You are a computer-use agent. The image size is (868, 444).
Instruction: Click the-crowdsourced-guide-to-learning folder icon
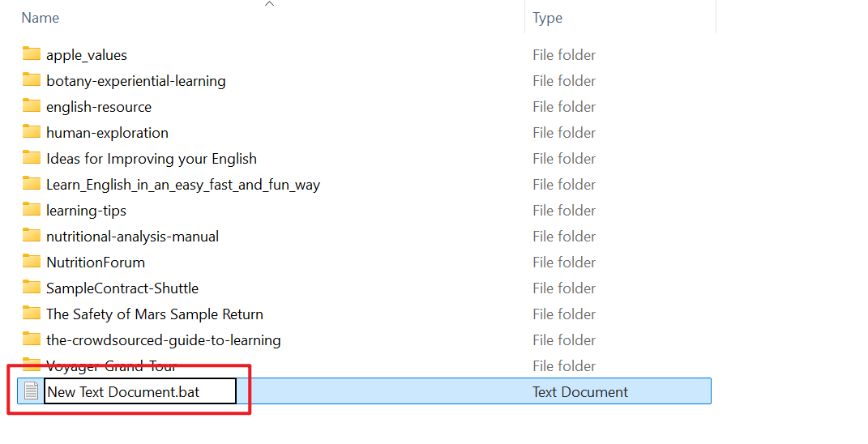pos(32,339)
